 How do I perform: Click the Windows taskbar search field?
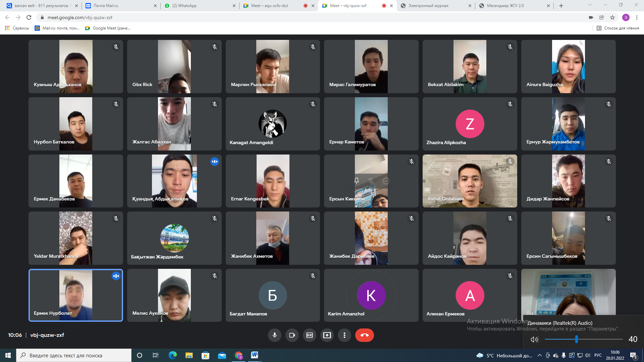point(74,355)
